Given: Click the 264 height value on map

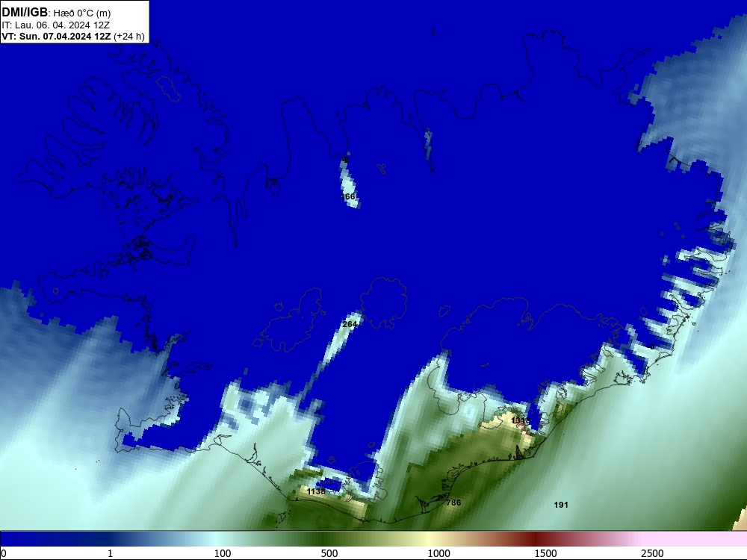Looking at the screenshot, I should tap(350, 324).
